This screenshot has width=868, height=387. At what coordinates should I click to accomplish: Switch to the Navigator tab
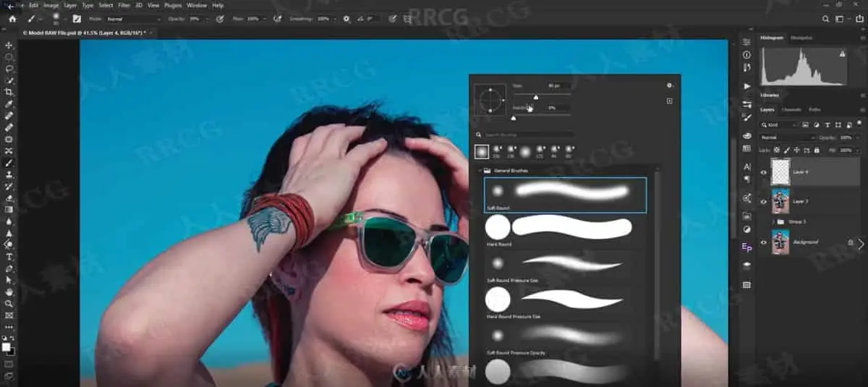pyautogui.click(x=801, y=38)
